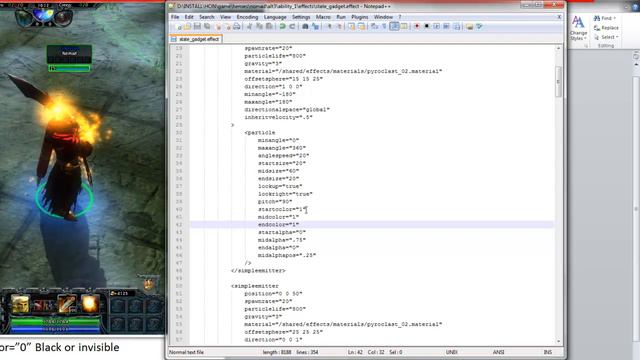Stop macro recording with black square icon

[427, 27]
